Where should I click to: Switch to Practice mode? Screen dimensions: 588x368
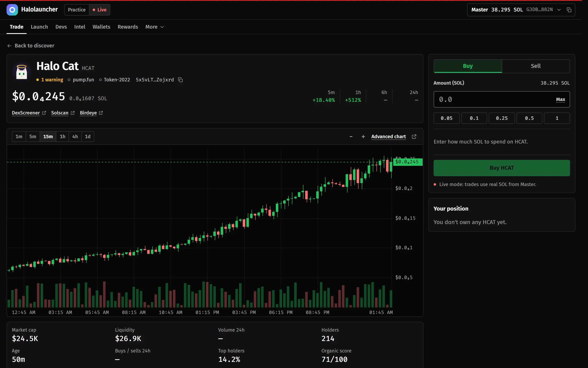click(77, 10)
